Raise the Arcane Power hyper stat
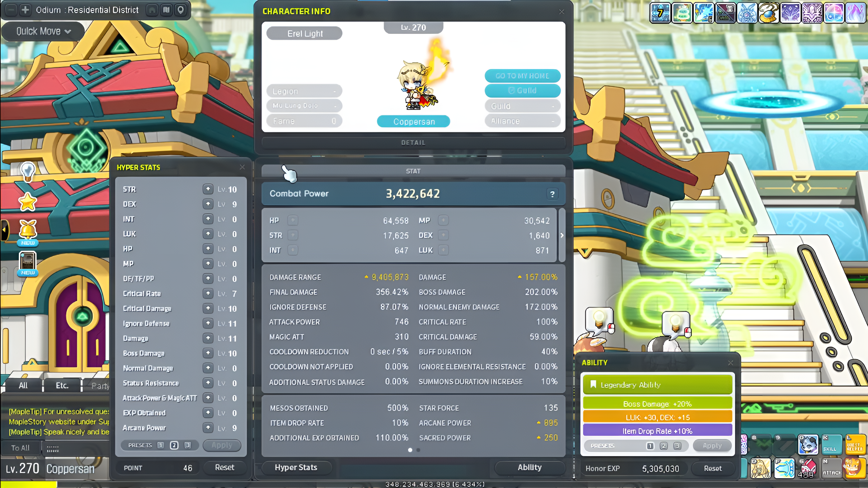The height and width of the screenshot is (488, 868). coord(208,428)
